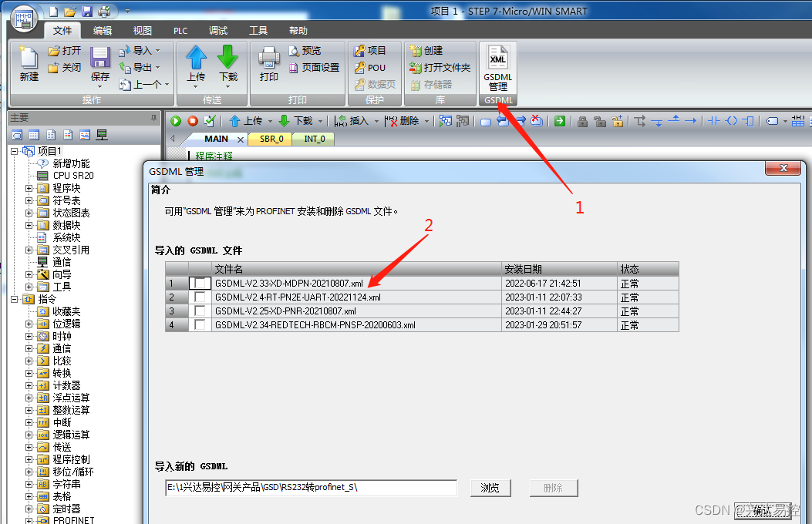Click the Open folder ribbon option
The width and height of the screenshot is (812, 524).
click(x=65, y=51)
